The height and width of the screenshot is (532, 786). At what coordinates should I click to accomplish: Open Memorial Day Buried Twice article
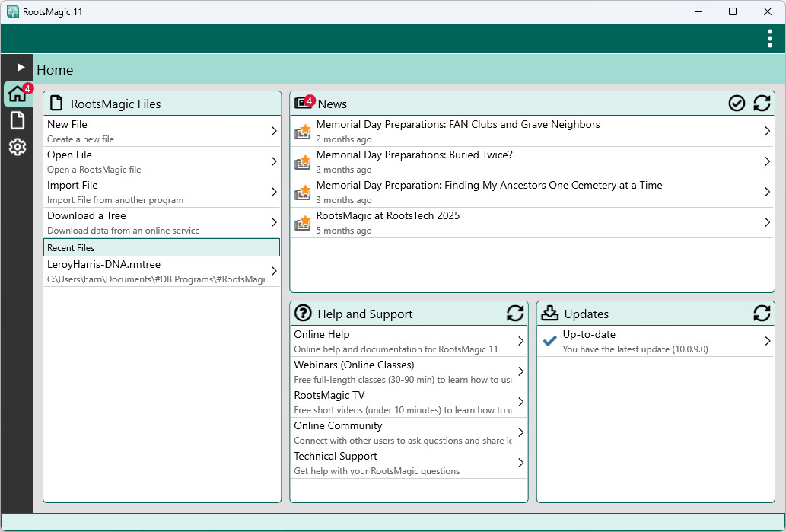pos(533,162)
